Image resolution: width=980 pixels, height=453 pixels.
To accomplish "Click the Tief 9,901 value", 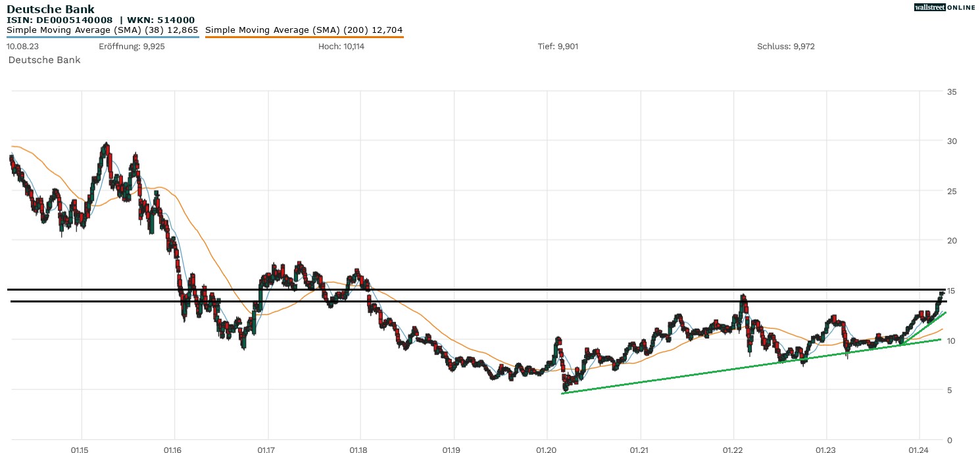I will point(558,47).
